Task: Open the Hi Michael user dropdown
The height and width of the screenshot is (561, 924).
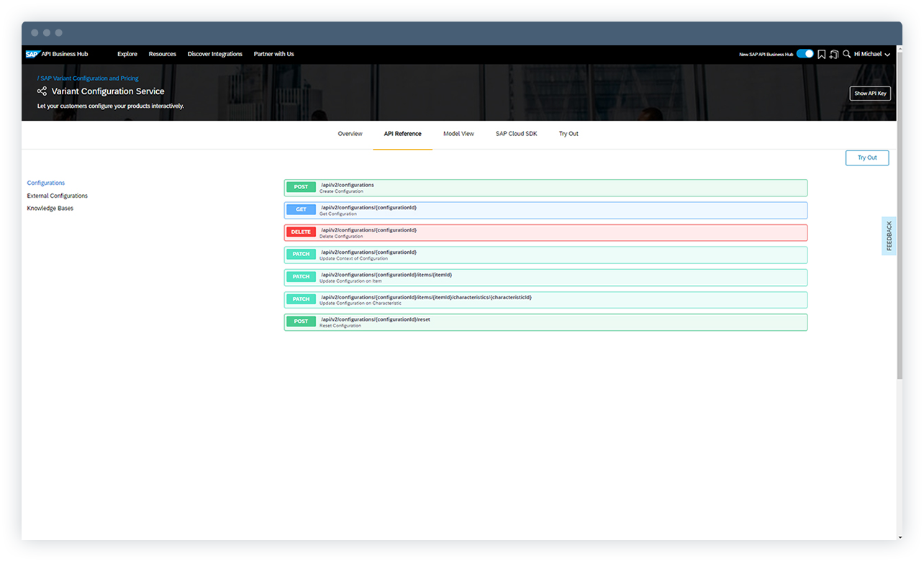Action: coord(867,53)
